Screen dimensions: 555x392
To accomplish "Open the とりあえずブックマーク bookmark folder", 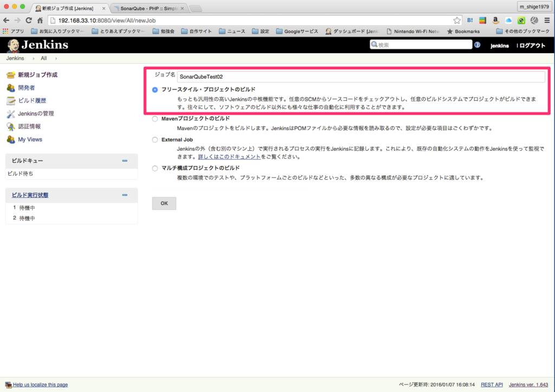I will pyautogui.click(x=118, y=31).
